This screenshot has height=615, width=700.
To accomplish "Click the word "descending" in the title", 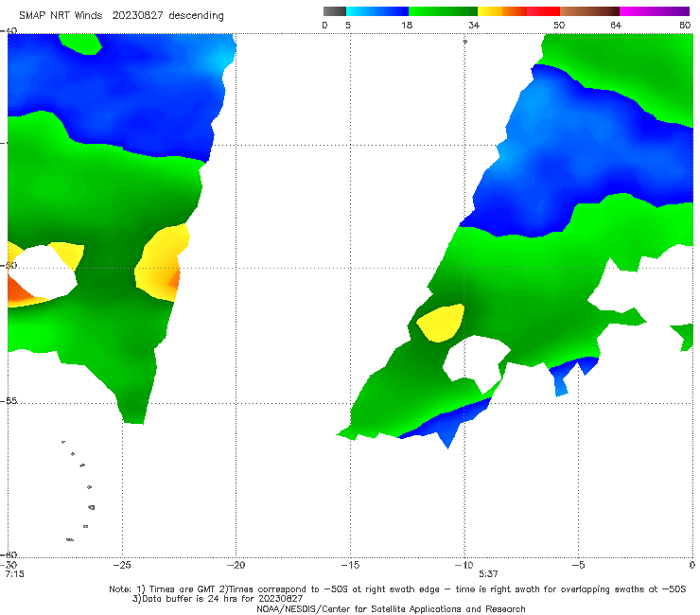I will click(196, 16).
